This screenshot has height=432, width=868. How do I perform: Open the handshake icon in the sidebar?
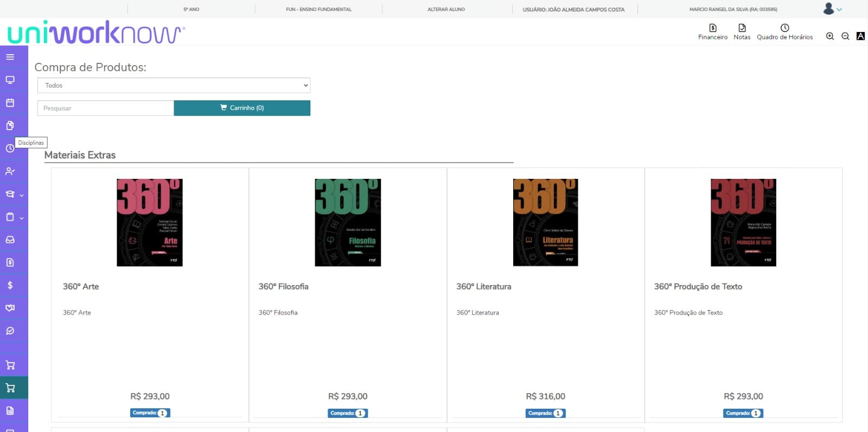point(10,308)
